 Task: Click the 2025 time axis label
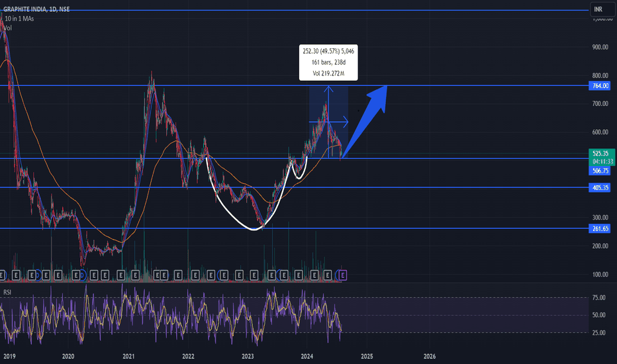367,356
